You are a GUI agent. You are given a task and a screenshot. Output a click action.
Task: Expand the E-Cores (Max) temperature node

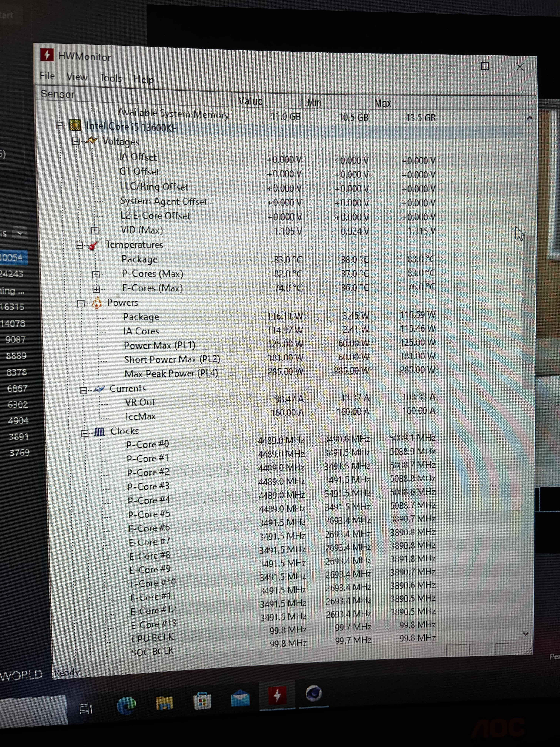point(96,289)
